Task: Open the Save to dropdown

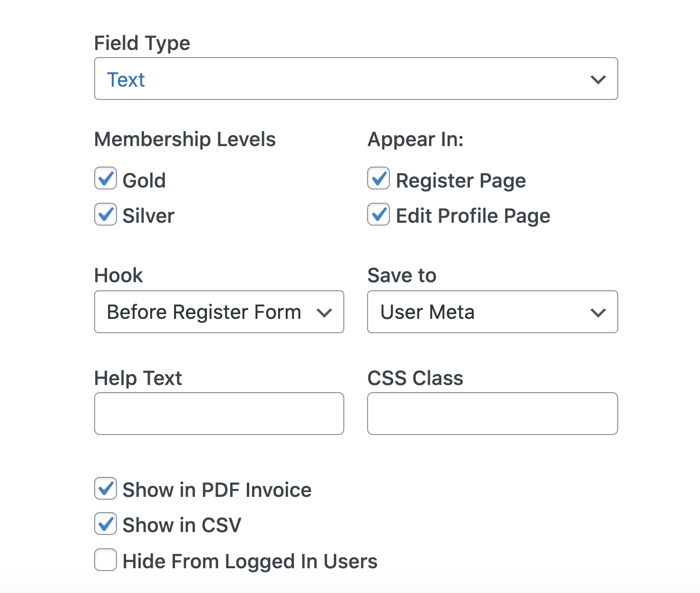Action: point(492,312)
